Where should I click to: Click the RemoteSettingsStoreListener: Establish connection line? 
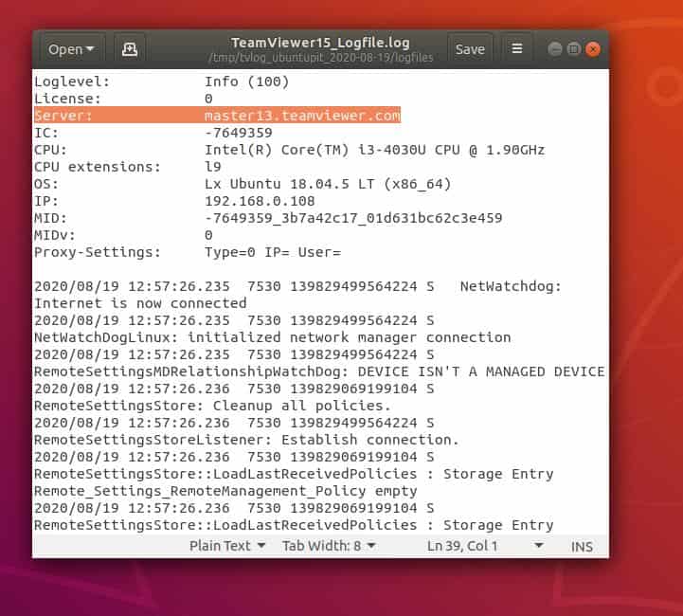tap(246, 440)
